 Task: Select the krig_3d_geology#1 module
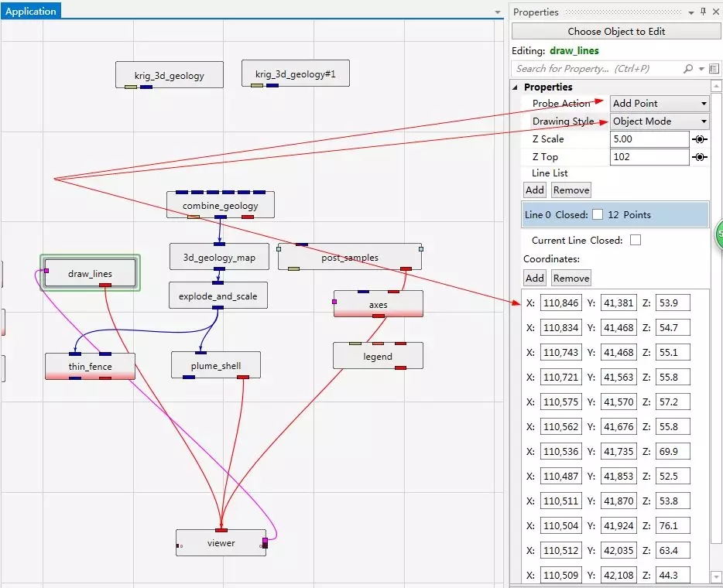pos(296,73)
